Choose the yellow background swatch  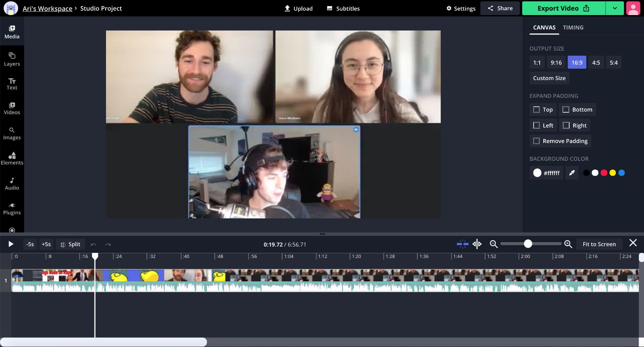[x=613, y=173]
